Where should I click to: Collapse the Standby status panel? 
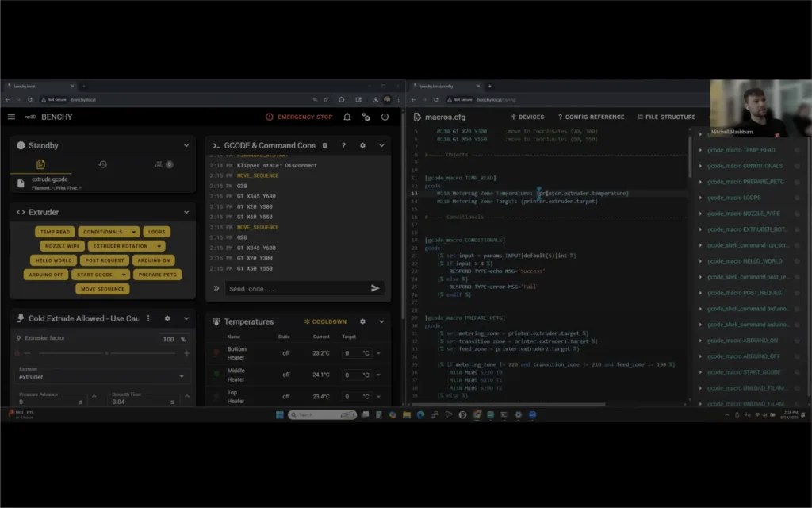(186, 145)
